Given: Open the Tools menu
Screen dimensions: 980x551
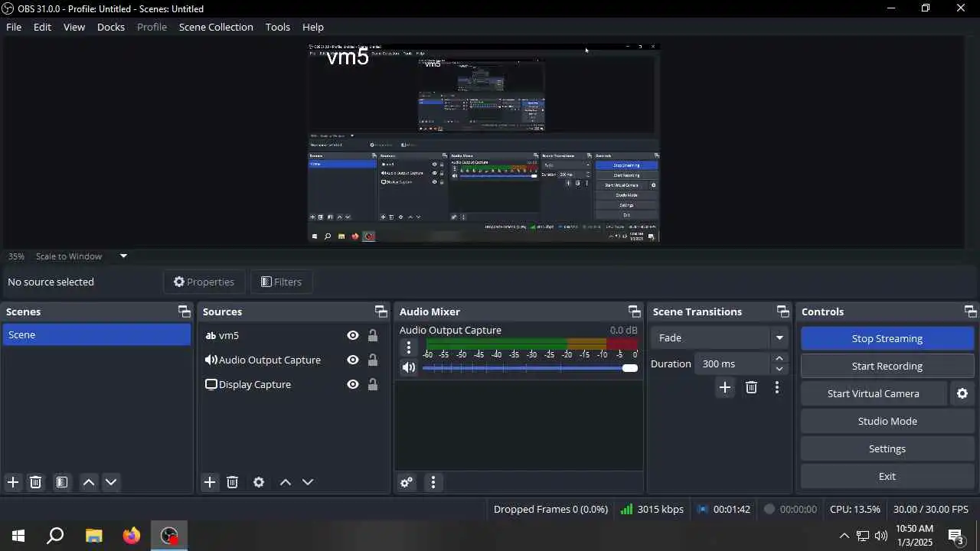Looking at the screenshot, I should click(278, 27).
